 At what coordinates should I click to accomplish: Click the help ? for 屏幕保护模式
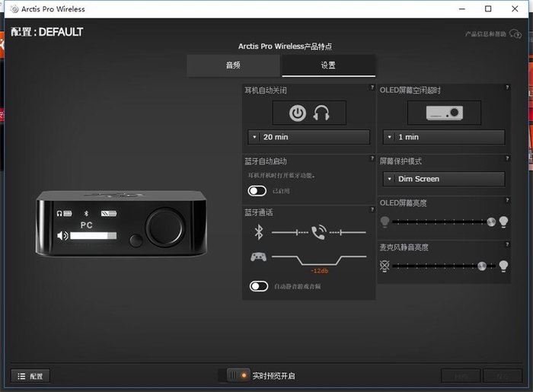point(507,158)
